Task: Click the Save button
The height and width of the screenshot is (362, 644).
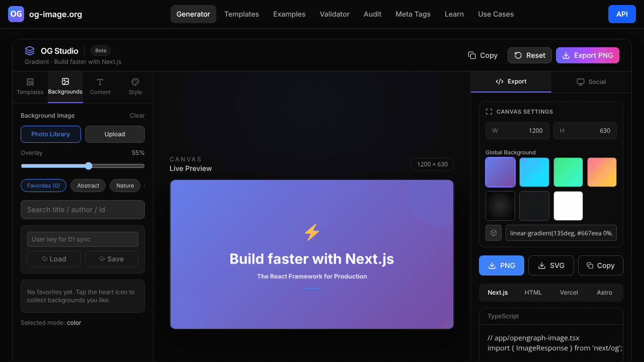Action: click(x=112, y=259)
